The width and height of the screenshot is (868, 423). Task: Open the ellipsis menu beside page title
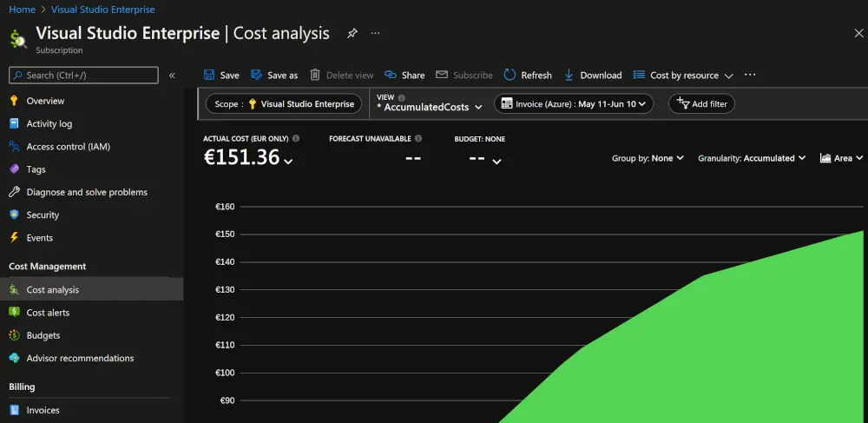(x=375, y=33)
